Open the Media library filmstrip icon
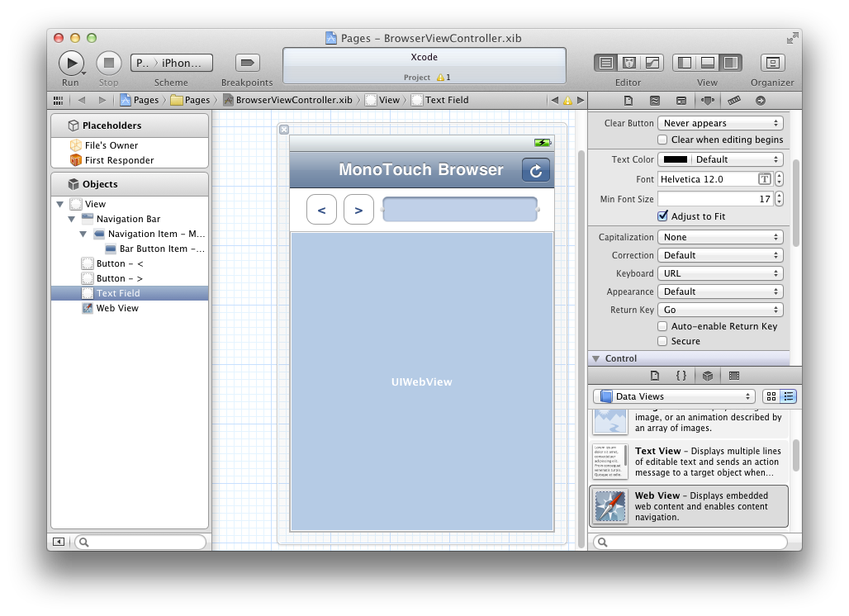Image resolution: width=849 pixels, height=616 pixels. [733, 375]
